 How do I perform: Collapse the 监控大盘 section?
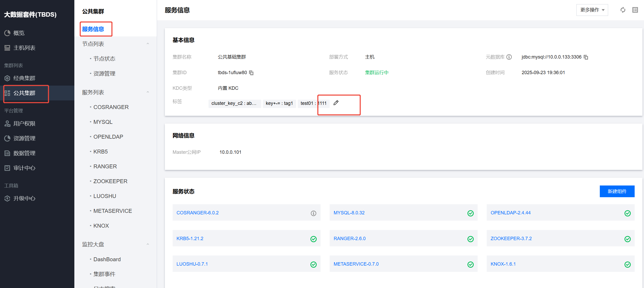pos(148,244)
